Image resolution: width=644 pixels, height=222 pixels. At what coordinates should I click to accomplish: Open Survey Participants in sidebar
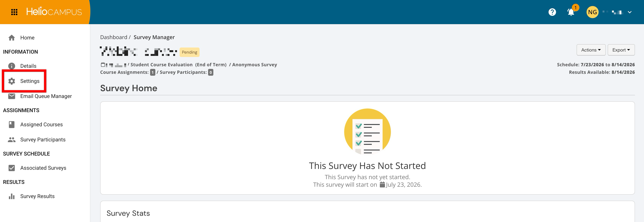(x=43, y=140)
